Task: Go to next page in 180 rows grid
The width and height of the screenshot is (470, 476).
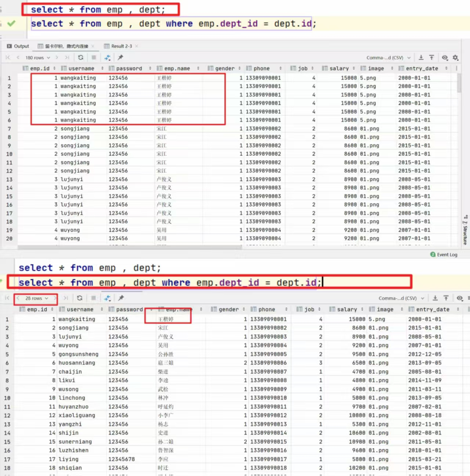Action: [57, 57]
